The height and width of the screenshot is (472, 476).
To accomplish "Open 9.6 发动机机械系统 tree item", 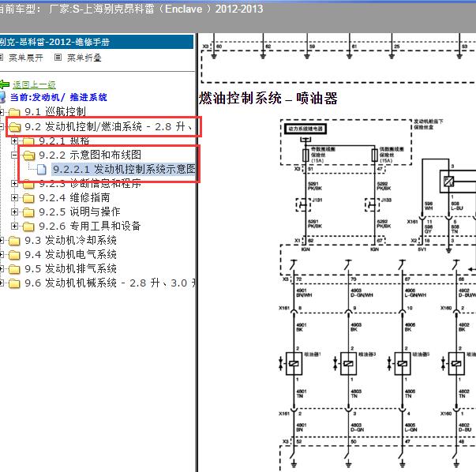I will pyautogui.click(x=110, y=283).
